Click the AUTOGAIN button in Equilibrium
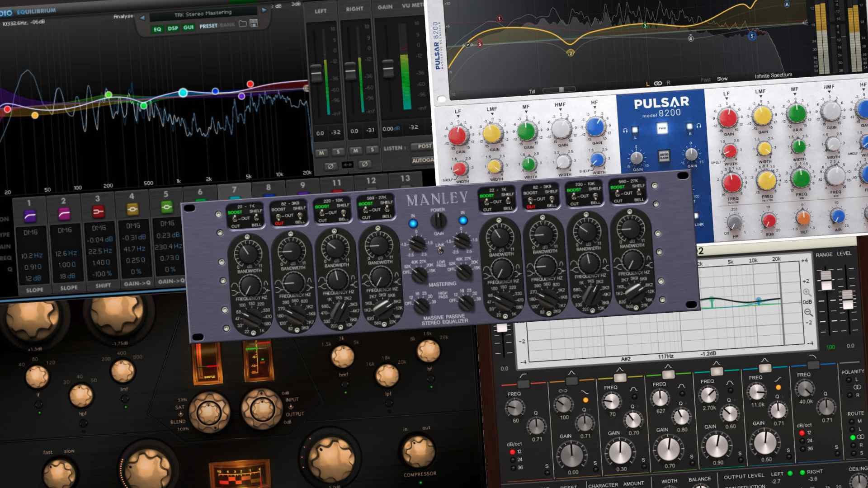Viewport: 868px width, 488px height. [422, 160]
